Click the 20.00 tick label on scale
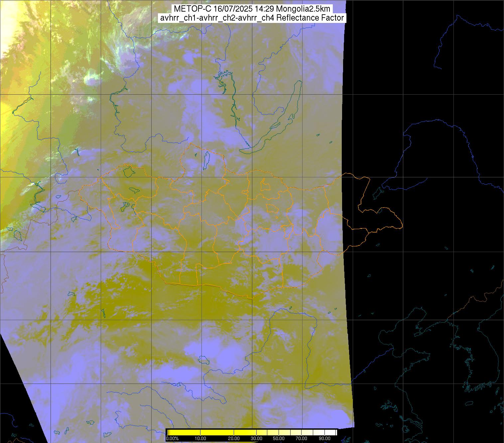 click(x=234, y=439)
